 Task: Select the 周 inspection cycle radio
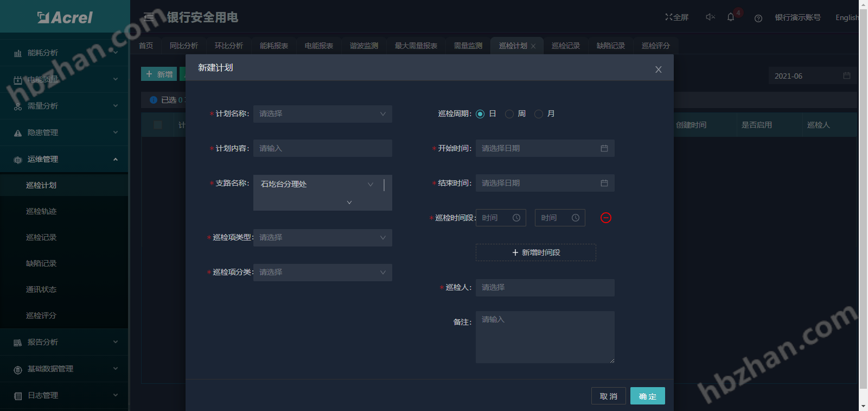coord(509,114)
